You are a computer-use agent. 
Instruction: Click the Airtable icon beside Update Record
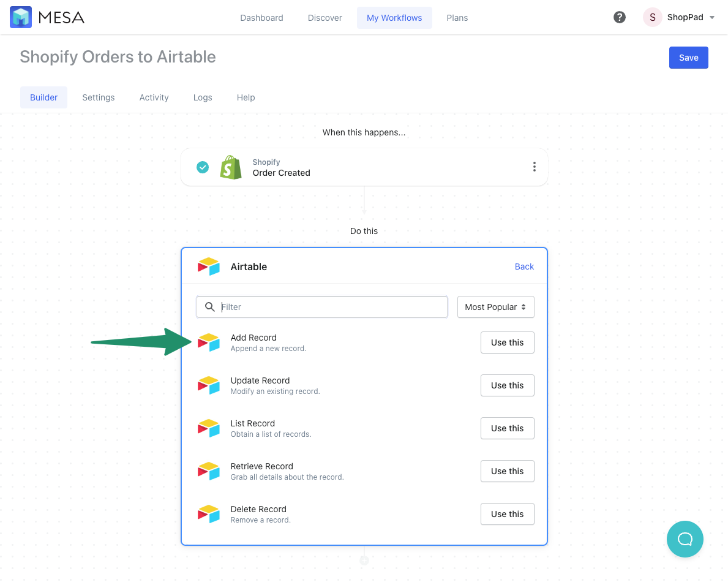click(208, 385)
